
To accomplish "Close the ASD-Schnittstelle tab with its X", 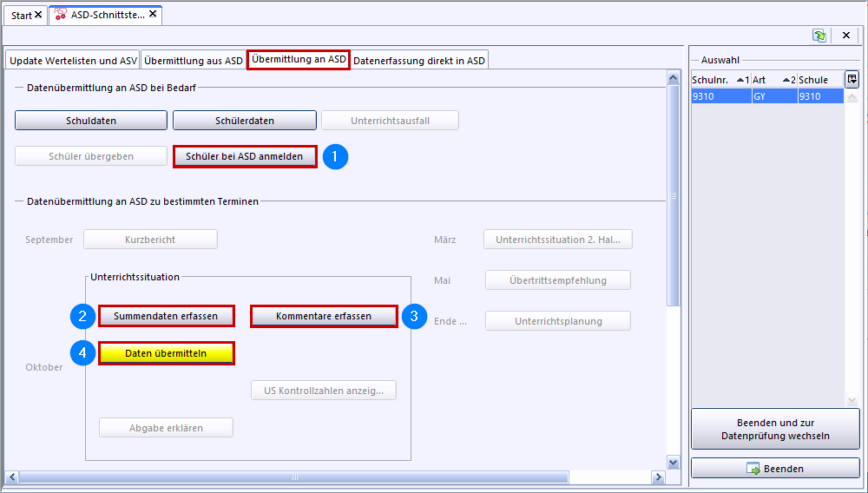I will tap(153, 15).
